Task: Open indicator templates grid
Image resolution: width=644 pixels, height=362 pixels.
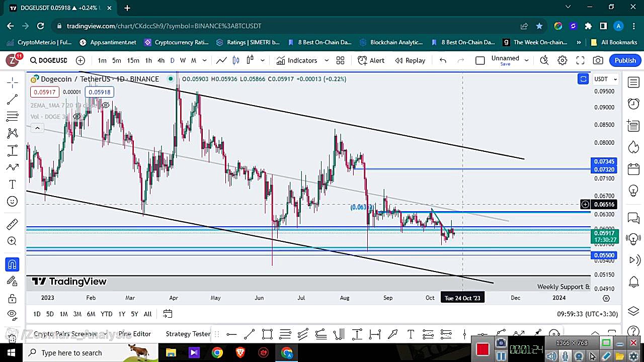Action: tap(341, 60)
